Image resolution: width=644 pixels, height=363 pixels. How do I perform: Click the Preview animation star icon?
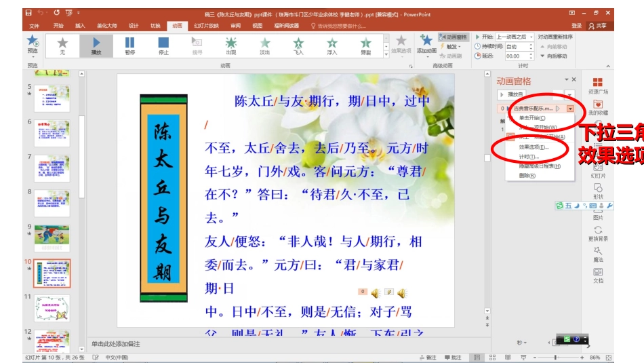[33, 41]
